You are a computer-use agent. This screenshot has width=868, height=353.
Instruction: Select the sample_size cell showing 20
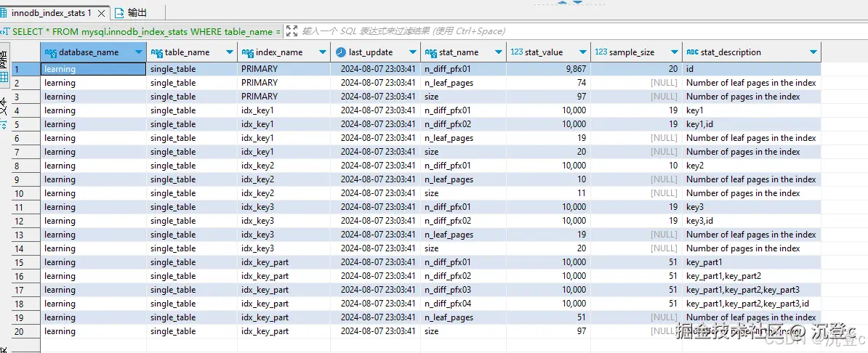coord(637,68)
